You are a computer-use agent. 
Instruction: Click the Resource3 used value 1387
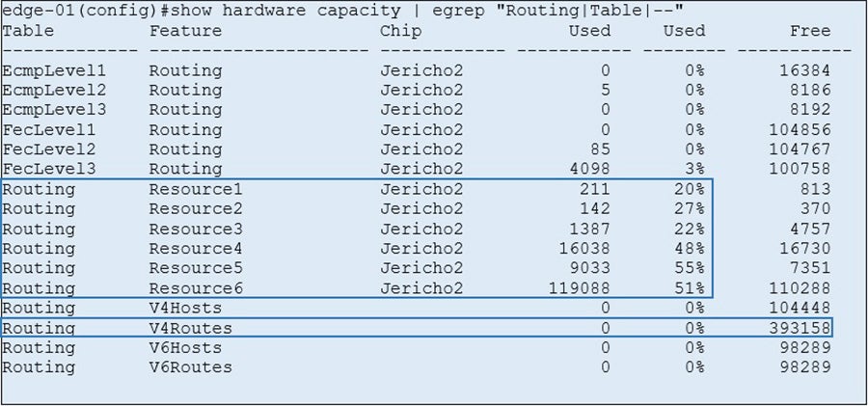(588, 229)
